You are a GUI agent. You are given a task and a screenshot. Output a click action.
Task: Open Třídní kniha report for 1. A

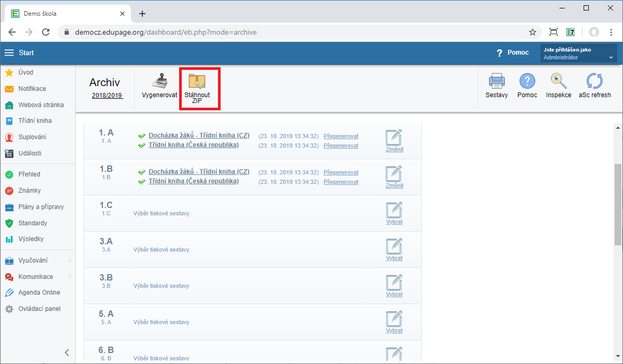coord(193,145)
